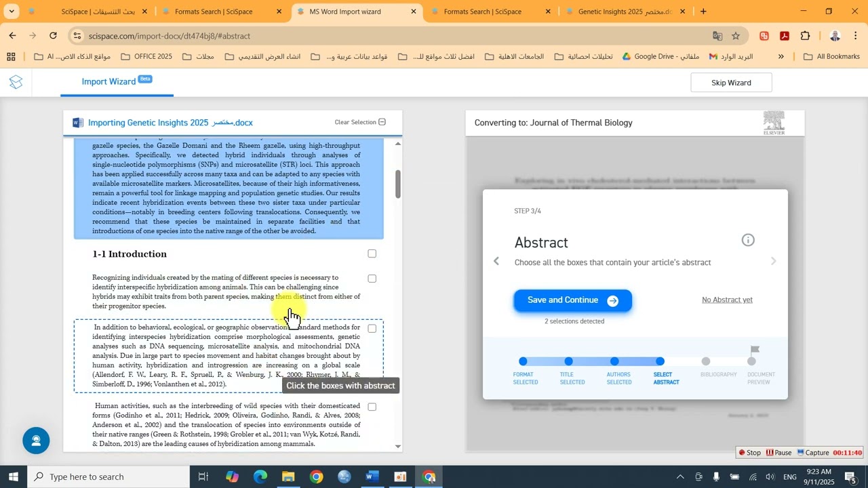868x488 pixels.
Task: Stop the screen recording
Action: [x=749, y=453]
